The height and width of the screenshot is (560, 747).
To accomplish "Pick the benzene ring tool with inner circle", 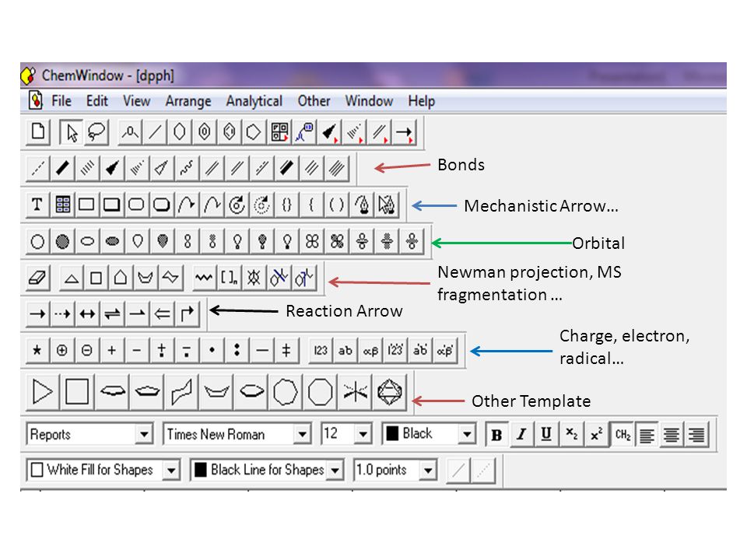I will pos(205,132).
